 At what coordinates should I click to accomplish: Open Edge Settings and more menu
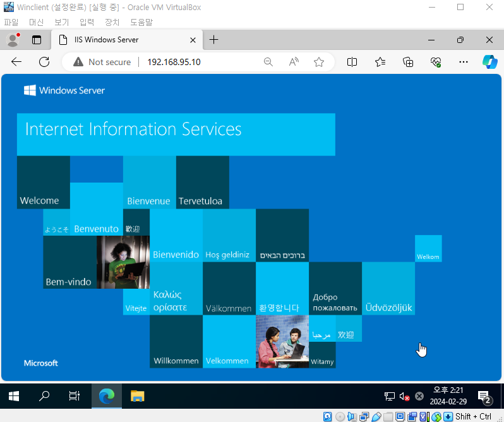click(x=464, y=62)
